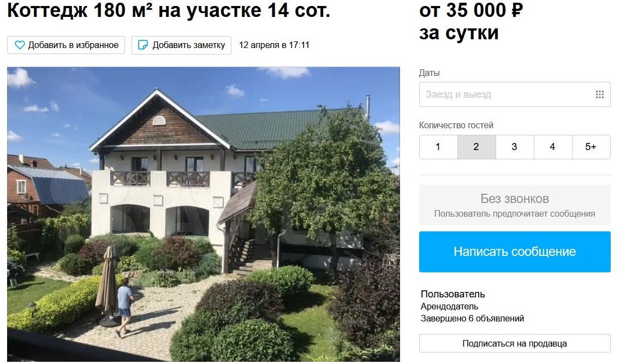Click the Без звонков disabled call block
626x364 pixels.
pos(515,205)
